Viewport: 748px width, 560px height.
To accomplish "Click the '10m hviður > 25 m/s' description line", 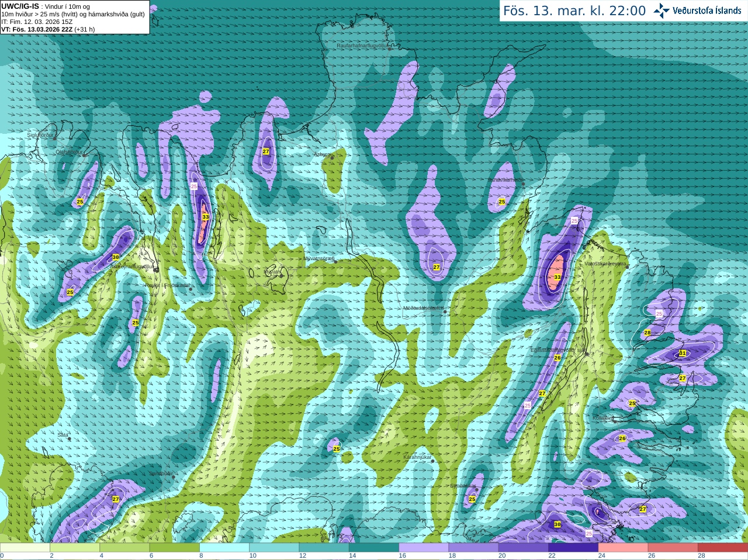I will point(73,14).
